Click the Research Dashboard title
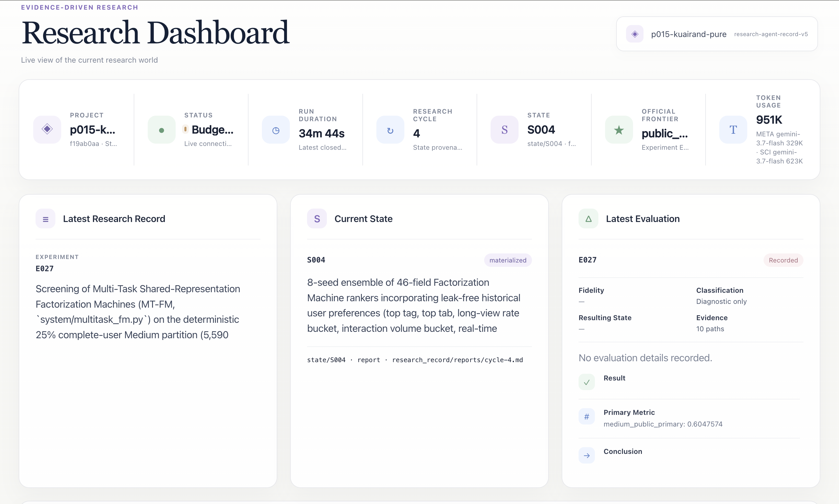Screen dimensions: 839x504 [155, 33]
